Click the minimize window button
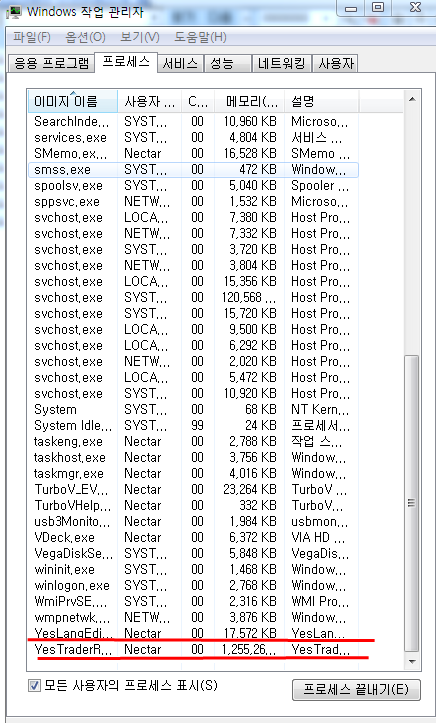The width and height of the screenshot is (436, 723). [x=353, y=7]
